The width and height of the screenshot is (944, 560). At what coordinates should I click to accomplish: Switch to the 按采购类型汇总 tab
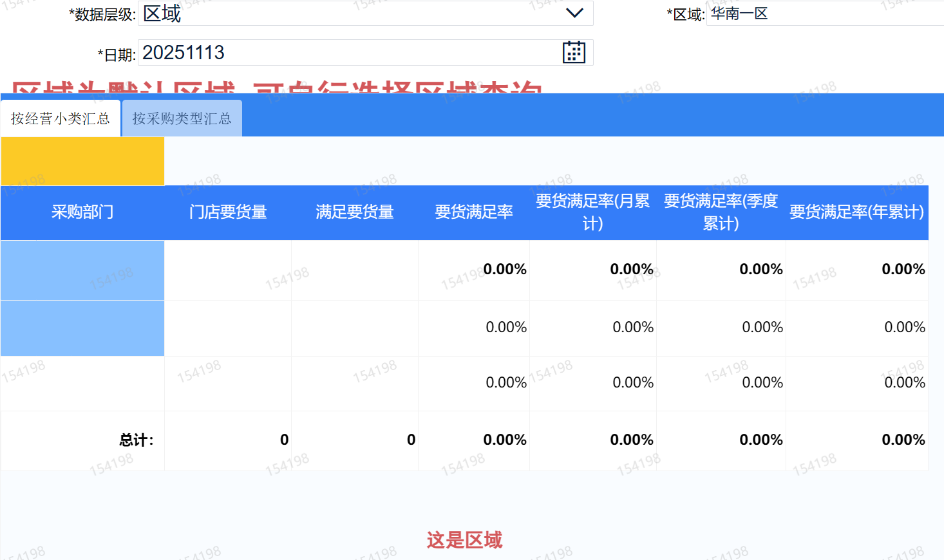pyautogui.click(x=182, y=118)
